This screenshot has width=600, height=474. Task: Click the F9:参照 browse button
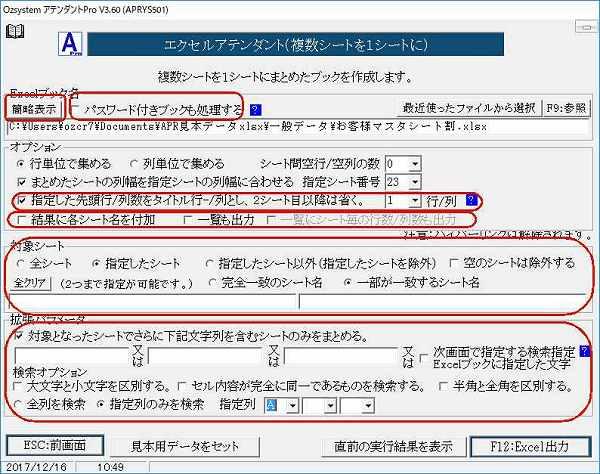tap(566, 108)
